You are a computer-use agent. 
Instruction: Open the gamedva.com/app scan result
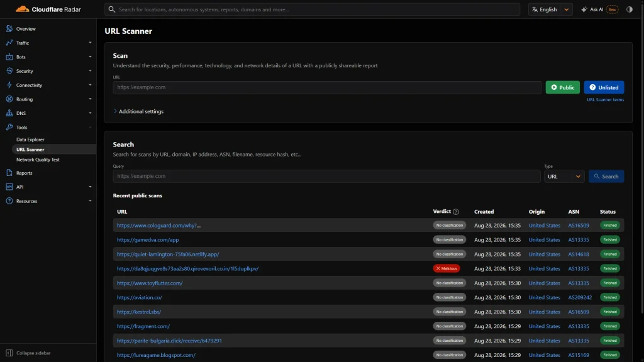pos(148,239)
